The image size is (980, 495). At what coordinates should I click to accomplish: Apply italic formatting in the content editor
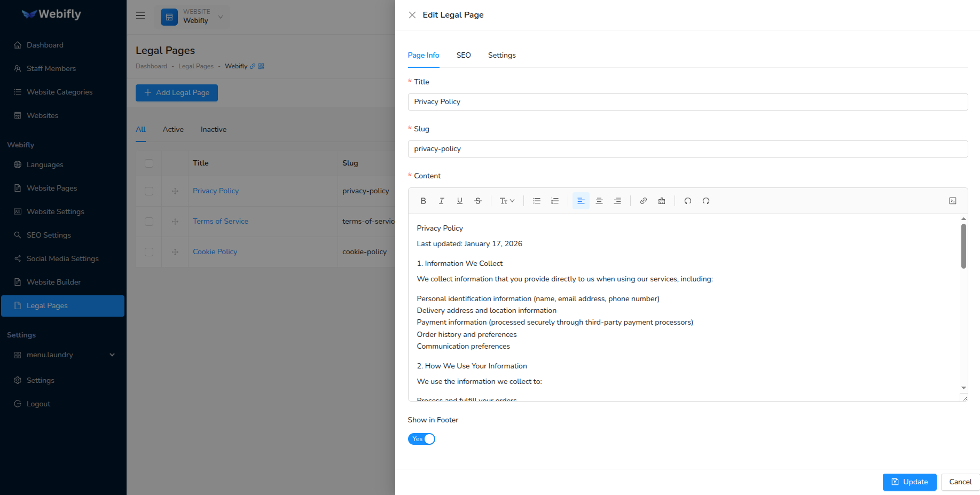click(442, 201)
